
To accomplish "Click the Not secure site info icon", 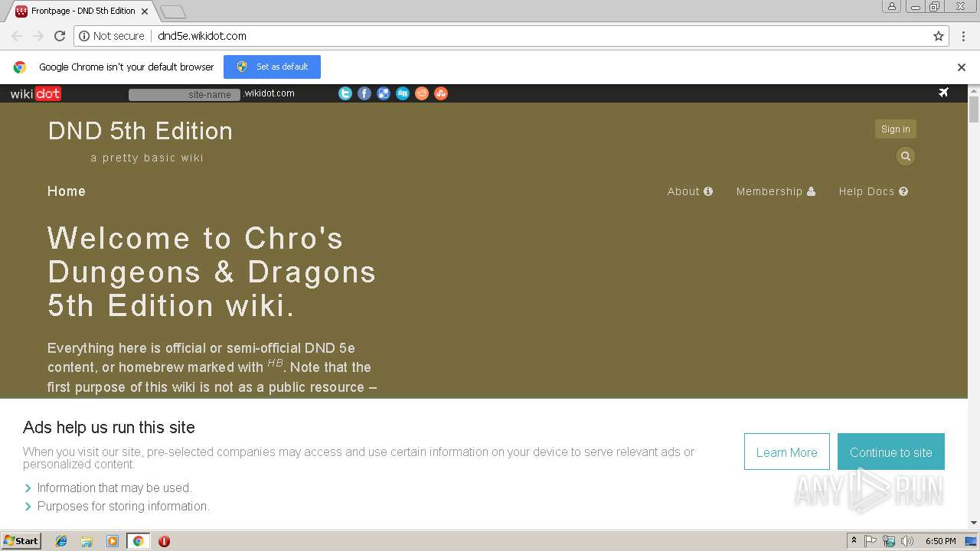I will [84, 36].
